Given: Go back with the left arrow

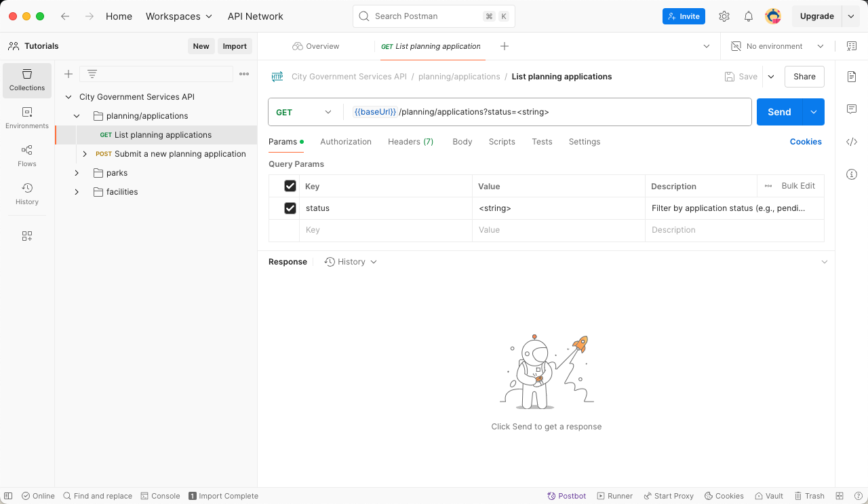Looking at the screenshot, I should [x=65, y=16].
